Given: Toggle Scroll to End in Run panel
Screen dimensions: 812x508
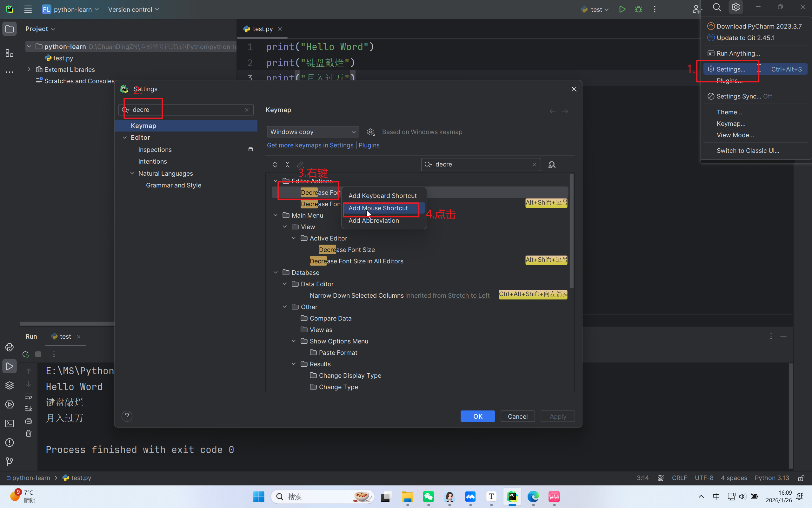Looking at the screenshot, I should click(29, 409).
